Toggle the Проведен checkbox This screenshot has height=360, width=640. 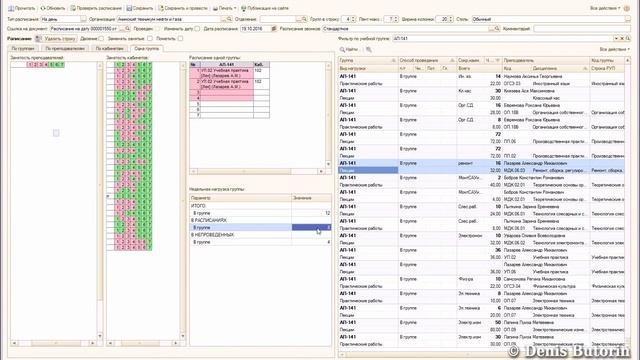[x=158, y=29]
